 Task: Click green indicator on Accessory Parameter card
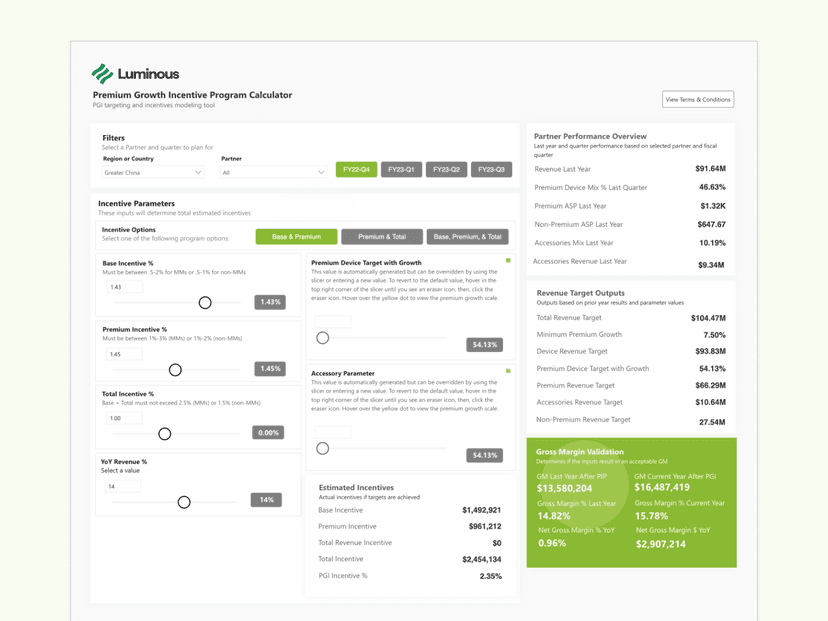click(508, 371)
